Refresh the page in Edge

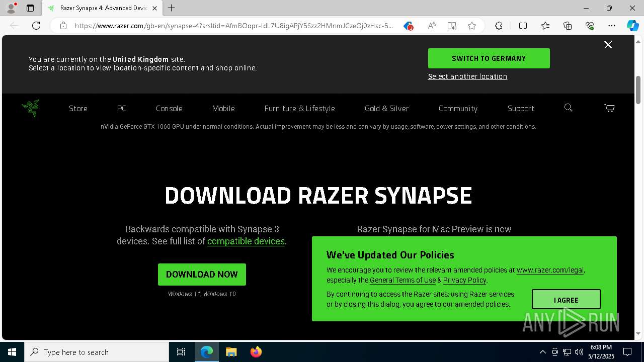pos(36,26)
